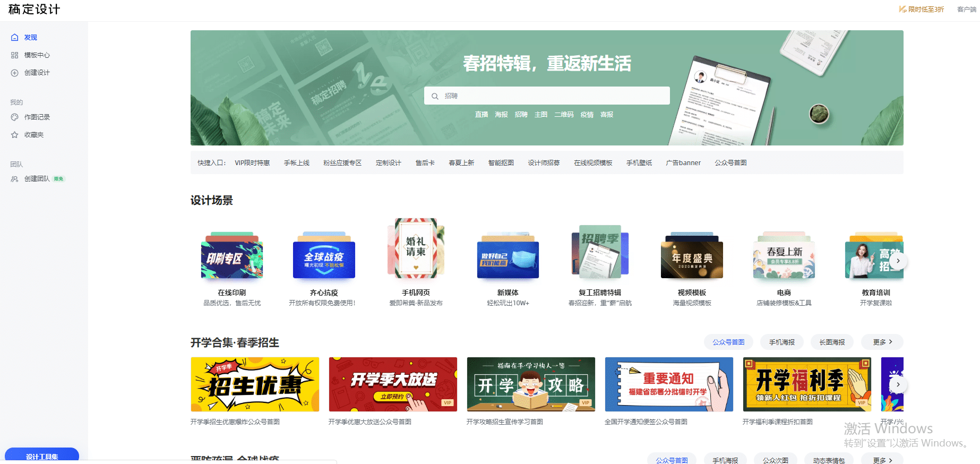Open the 手机网页 wedding invitation card

[416, 248]
